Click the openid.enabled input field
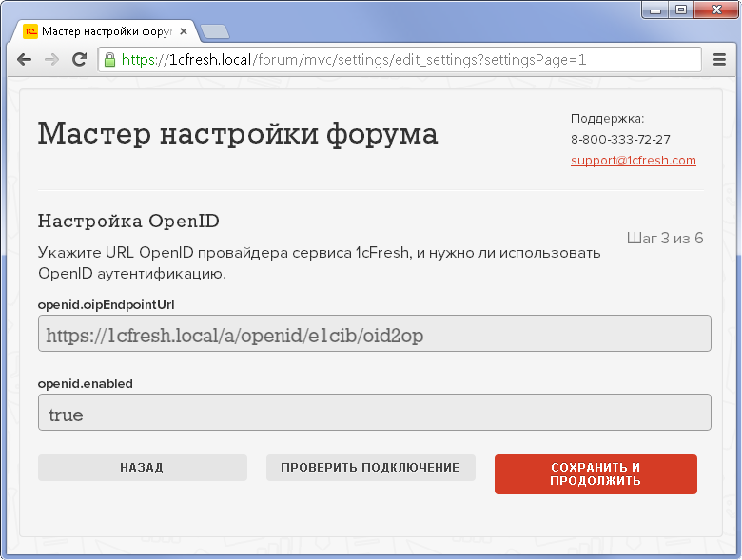 coord(374,412)
